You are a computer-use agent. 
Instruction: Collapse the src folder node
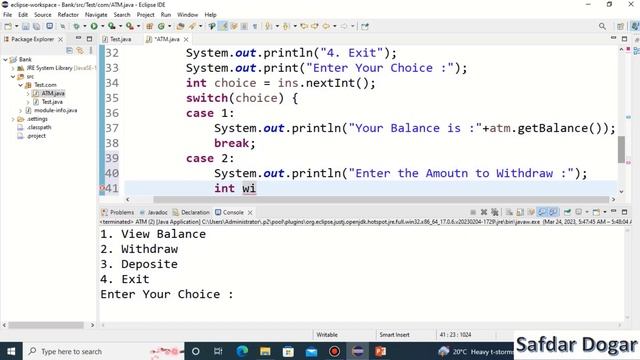point(13,77)
